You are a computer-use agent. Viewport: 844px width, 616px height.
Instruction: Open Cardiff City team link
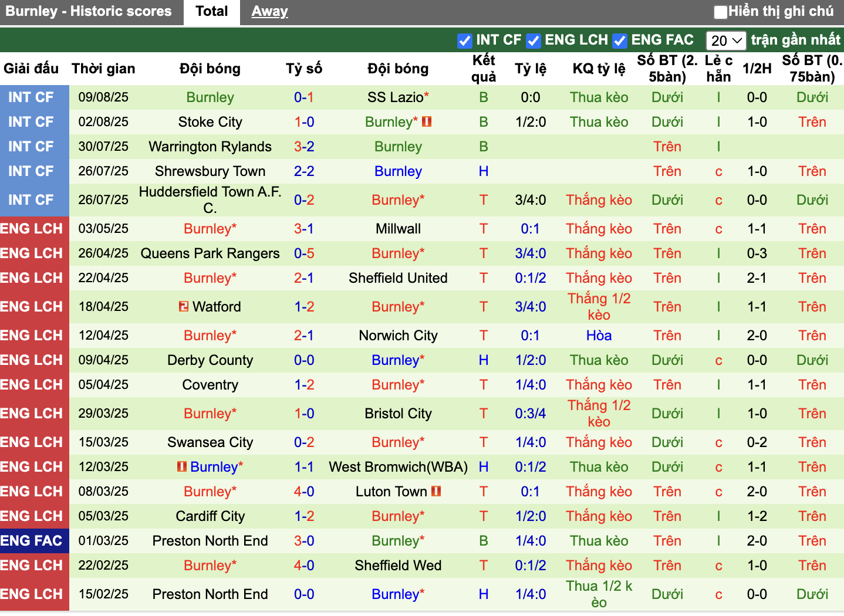click(x=210, y=516)
